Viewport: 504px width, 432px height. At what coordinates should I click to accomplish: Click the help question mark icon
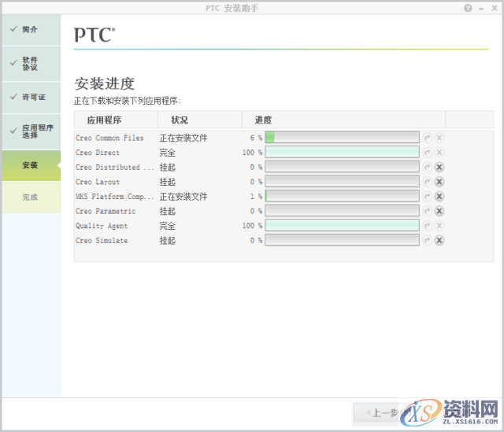[x=468, y=8]
